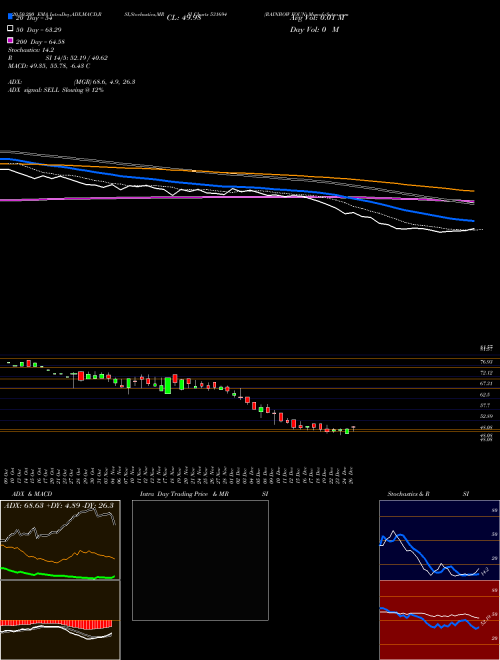Click the first date label on the x-axis

(8, 475)
